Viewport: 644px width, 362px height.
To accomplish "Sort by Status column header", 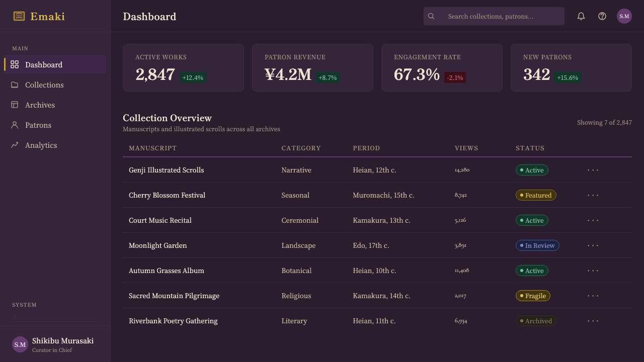I will (530, 148).
